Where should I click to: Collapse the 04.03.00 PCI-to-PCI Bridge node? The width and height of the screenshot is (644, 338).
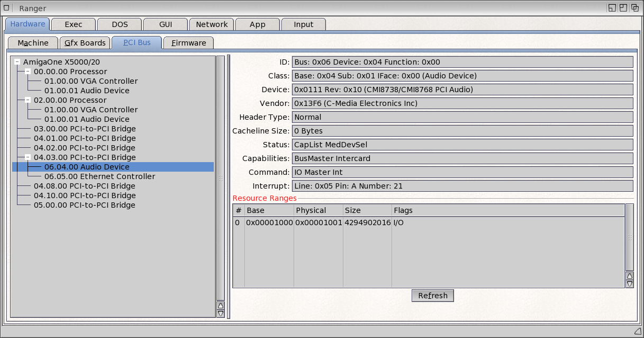28,157
